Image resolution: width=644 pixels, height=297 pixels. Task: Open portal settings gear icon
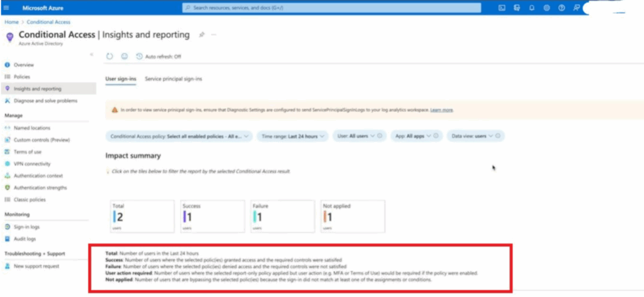[x=547, y=8]
